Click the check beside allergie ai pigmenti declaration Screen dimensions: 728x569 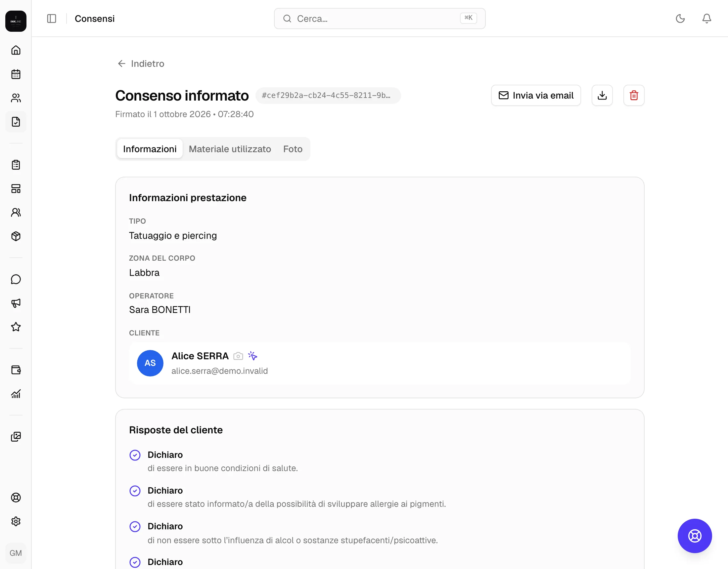pos(135,491)
